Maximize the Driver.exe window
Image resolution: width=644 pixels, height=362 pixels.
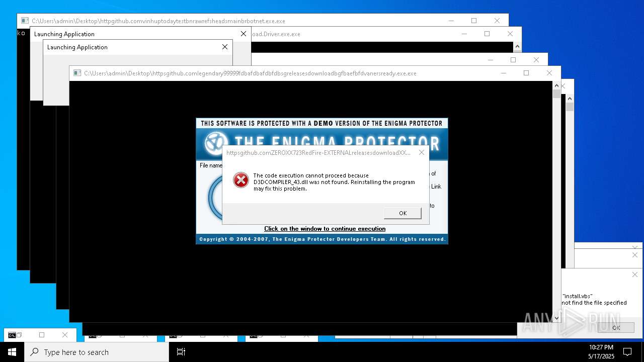[x=487, y=34]
